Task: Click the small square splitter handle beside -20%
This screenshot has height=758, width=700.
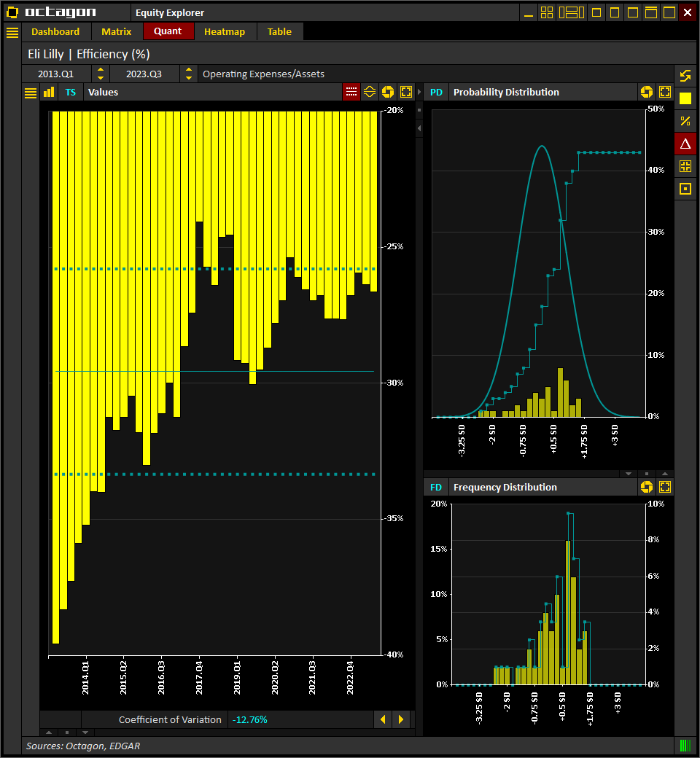Action: coord(419,110)
